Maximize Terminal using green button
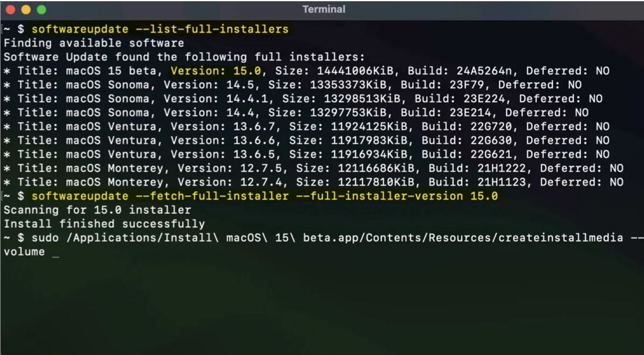The image size is (644, 355). [x=41, y=9]
